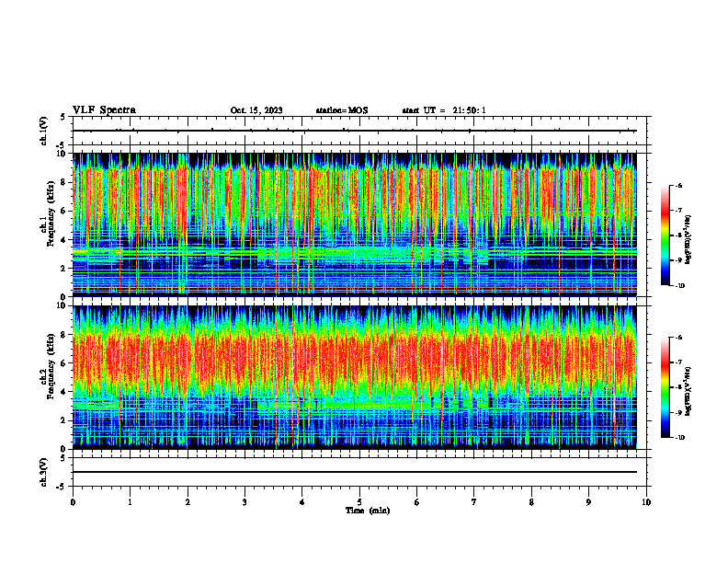Click the "VLF Spectra" plot title

coord(104,110)
